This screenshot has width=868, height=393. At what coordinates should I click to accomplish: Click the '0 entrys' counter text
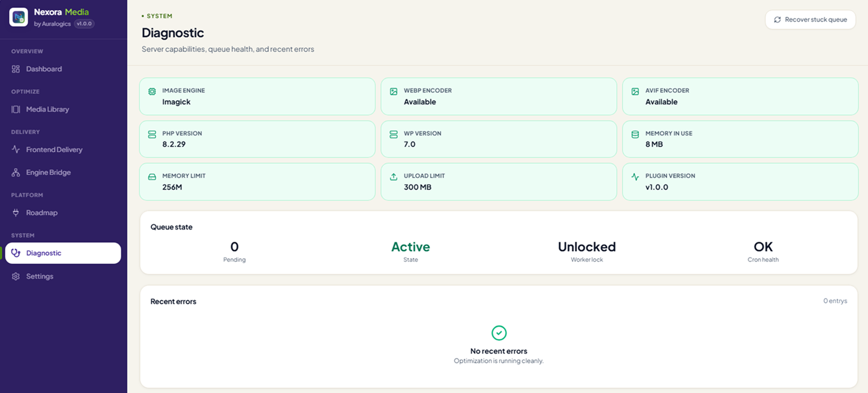coord(835,301)
